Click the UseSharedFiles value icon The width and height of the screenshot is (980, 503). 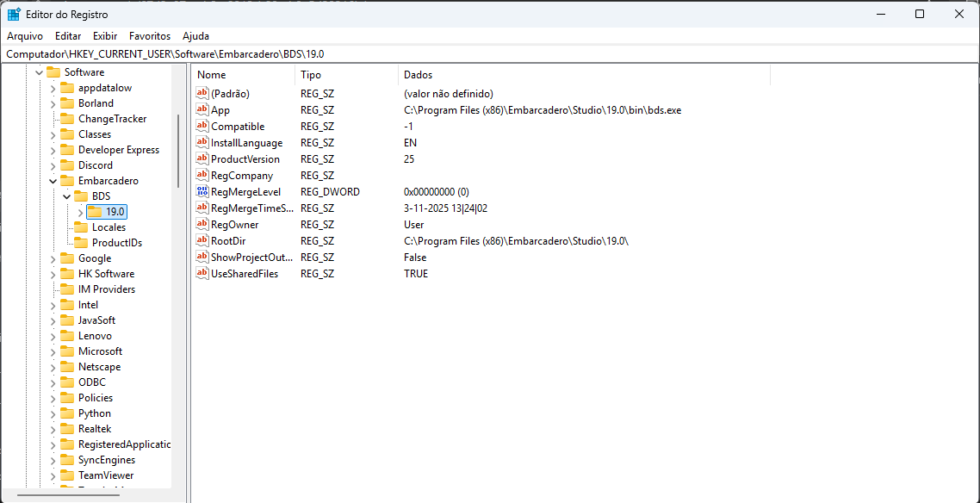(202, 274)
